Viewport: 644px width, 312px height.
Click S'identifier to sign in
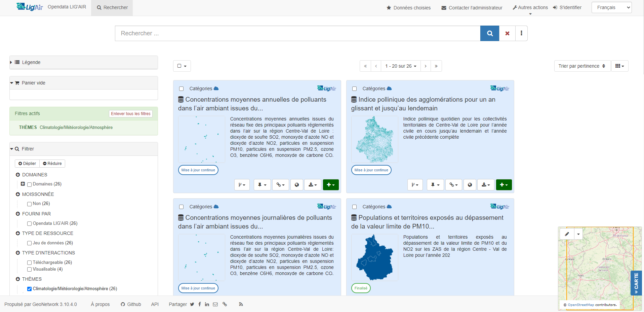567,7
